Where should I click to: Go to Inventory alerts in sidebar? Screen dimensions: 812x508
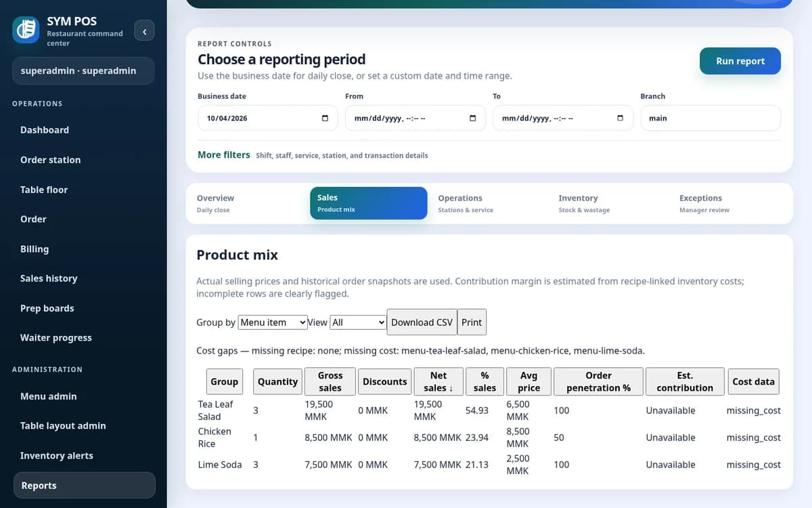click(x=84, y=456)
